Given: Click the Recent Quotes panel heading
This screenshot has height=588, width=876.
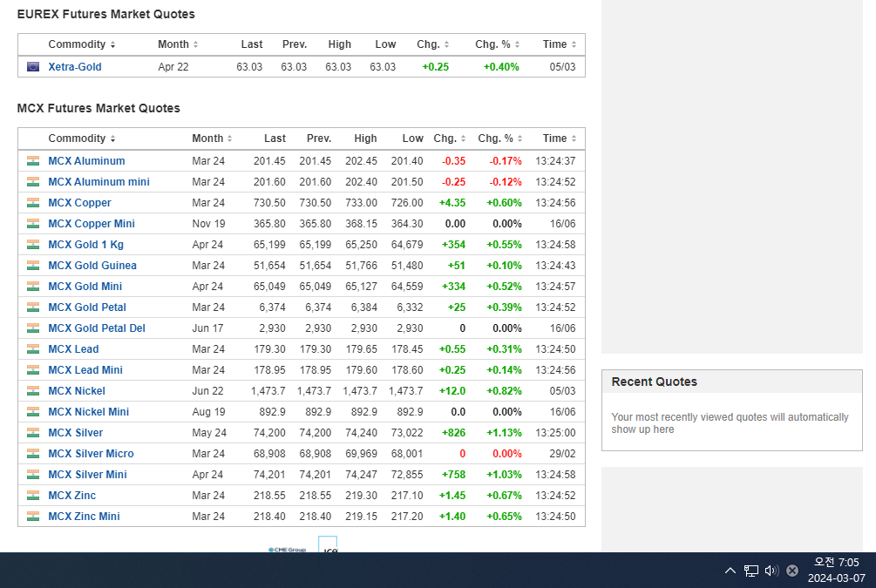Looking at the screenshot, I should [x=655, y=382].
